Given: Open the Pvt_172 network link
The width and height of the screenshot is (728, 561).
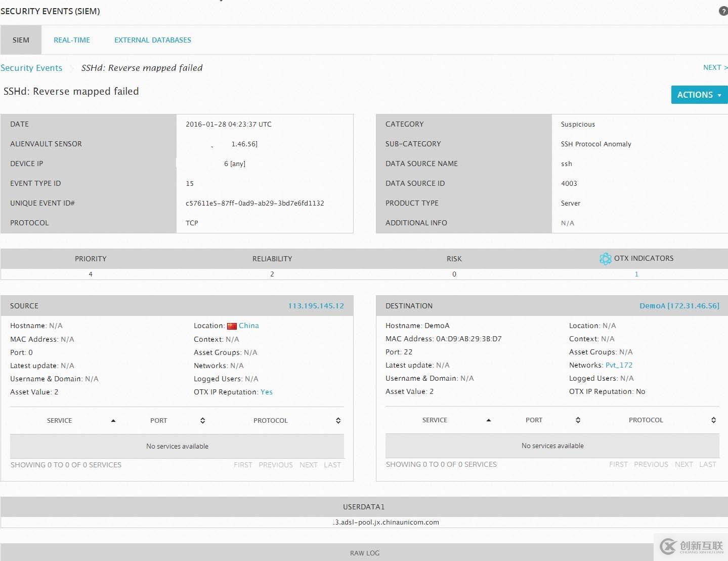Looking at the screenshot, I should tap(619, 365).
